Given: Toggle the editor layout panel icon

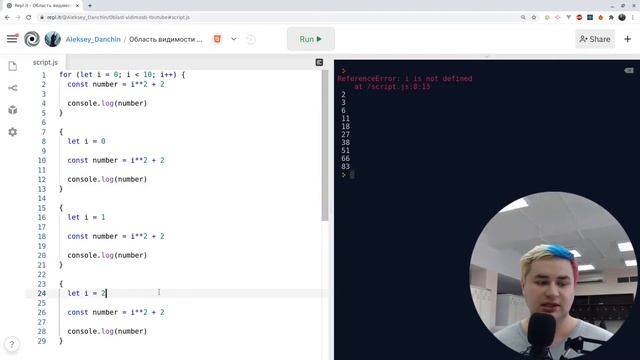Looking at the screenshot, I should 320,62.
